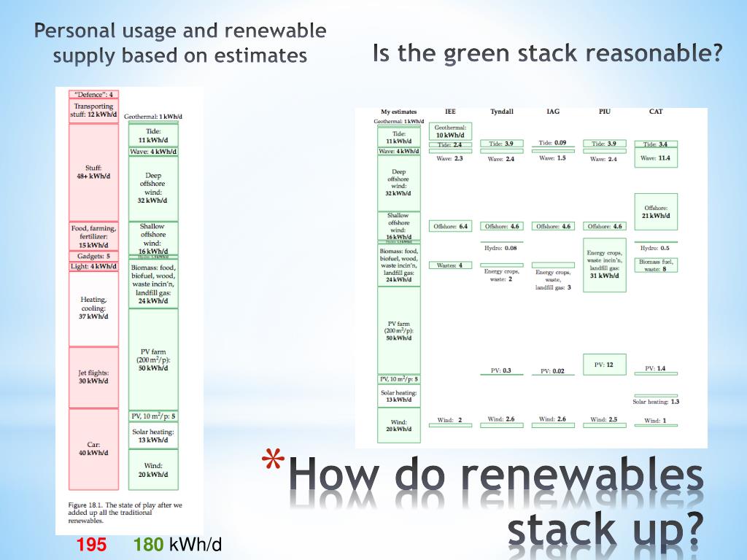
Task: Click the 'Gadgets: 5' box
Action: (x=93, y=256)
